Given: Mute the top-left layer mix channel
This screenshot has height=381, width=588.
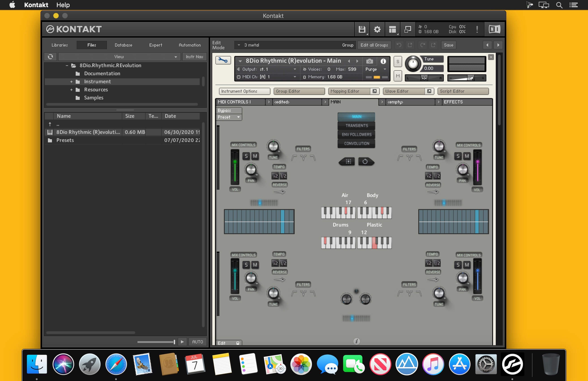Looking at the screenshot, I should [x=255, y=156].
